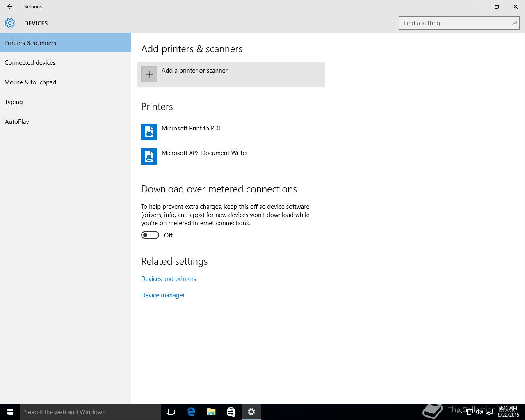Open Task View from the taskbar
The height and width of the screenshot is (420, 525).
[x=171, y=412]
